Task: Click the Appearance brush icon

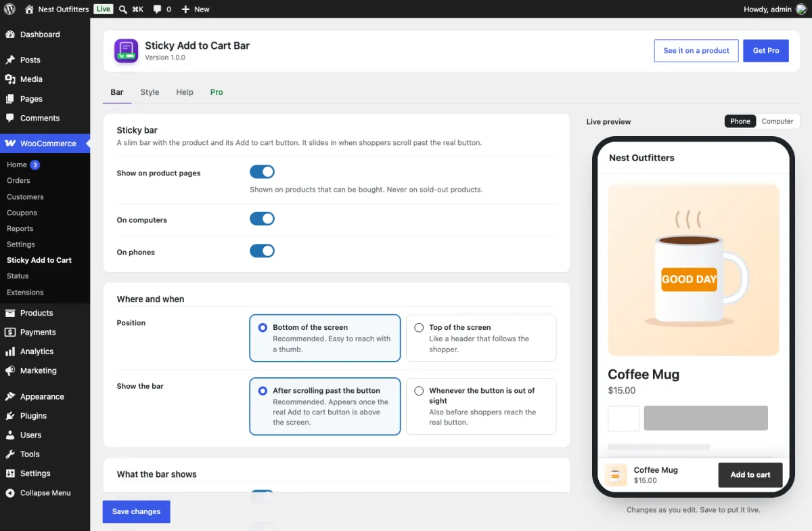Action: pyautogui.click(x=10, y=396)
